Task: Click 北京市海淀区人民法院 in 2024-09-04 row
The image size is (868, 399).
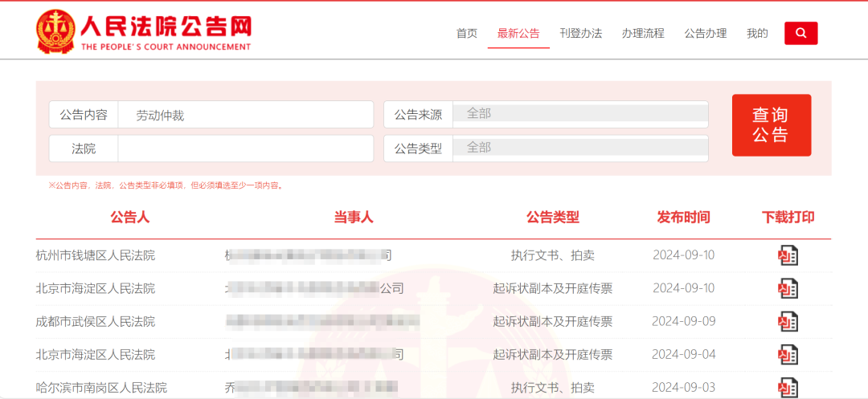Action: (x=96, y=355)
